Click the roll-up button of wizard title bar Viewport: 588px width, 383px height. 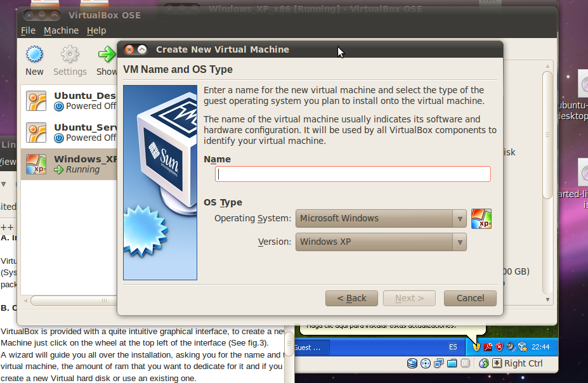coord(142,49)
